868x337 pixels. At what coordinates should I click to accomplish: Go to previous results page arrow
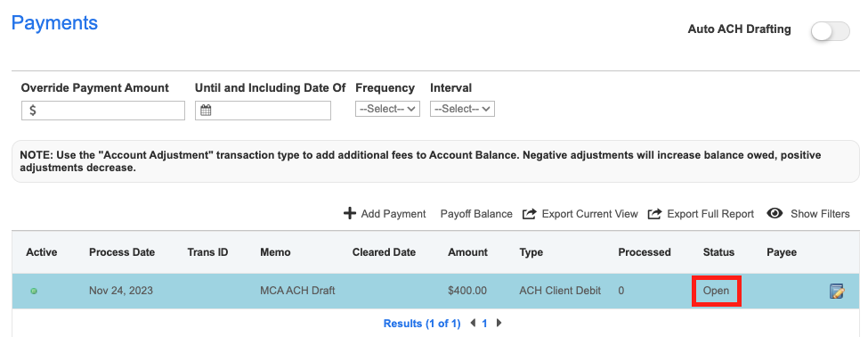point(473,323)
